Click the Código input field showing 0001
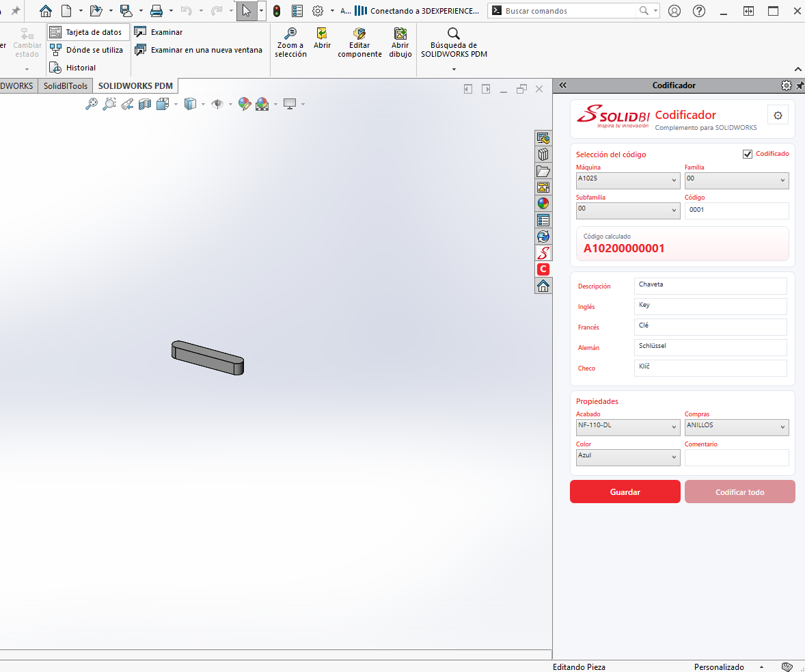The image size is (805, 672). pyautogui.click(x=737, y=211)
